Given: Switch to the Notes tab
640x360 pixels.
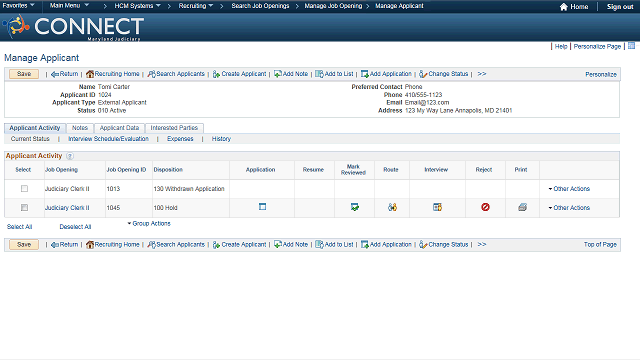Looking at the screenshot, I should 80,128.
